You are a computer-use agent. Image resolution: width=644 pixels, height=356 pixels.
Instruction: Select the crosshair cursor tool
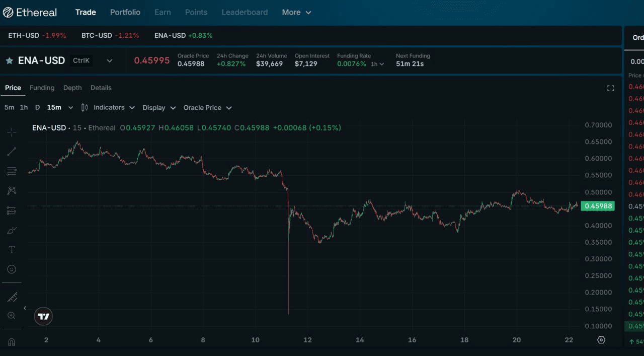coord(12,132)
